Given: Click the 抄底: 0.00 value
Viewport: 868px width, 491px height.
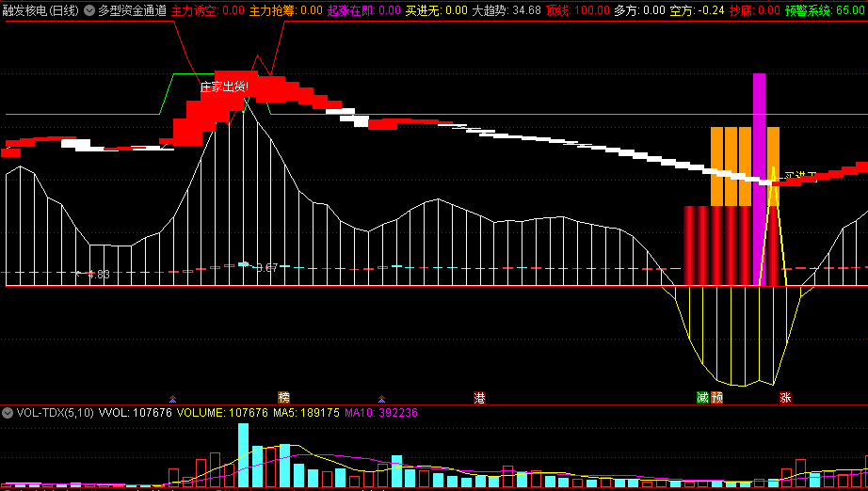Looking at the screenshot, I should pyautogui.click(x=754, y=10).
